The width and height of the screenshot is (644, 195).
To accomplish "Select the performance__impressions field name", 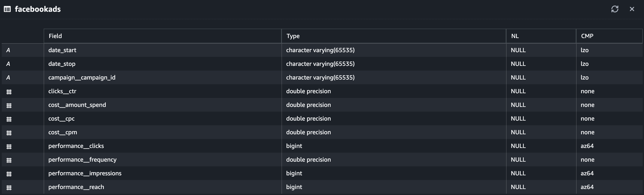I will point(85,173).
